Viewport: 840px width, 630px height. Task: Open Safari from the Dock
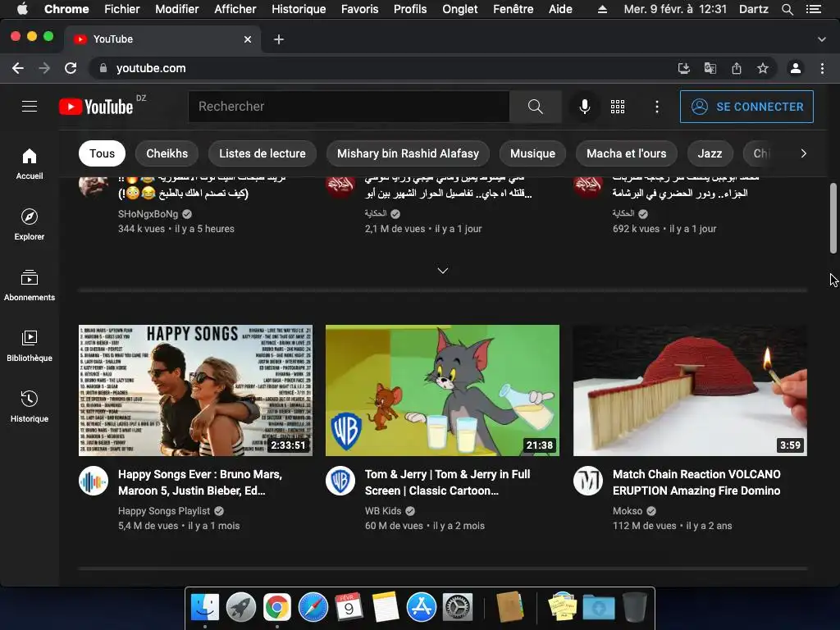click(x=313, y=608)
